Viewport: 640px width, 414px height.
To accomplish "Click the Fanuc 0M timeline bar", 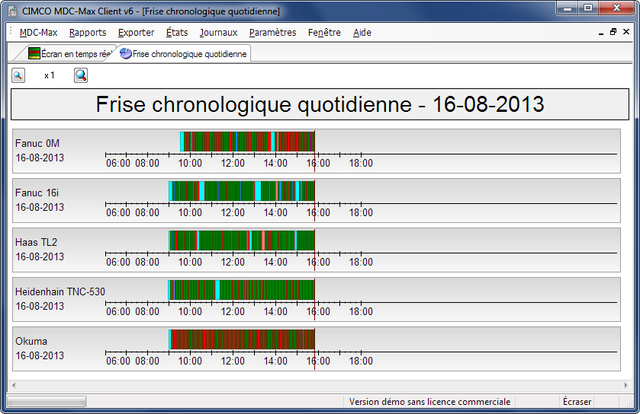I will (247, 141).
